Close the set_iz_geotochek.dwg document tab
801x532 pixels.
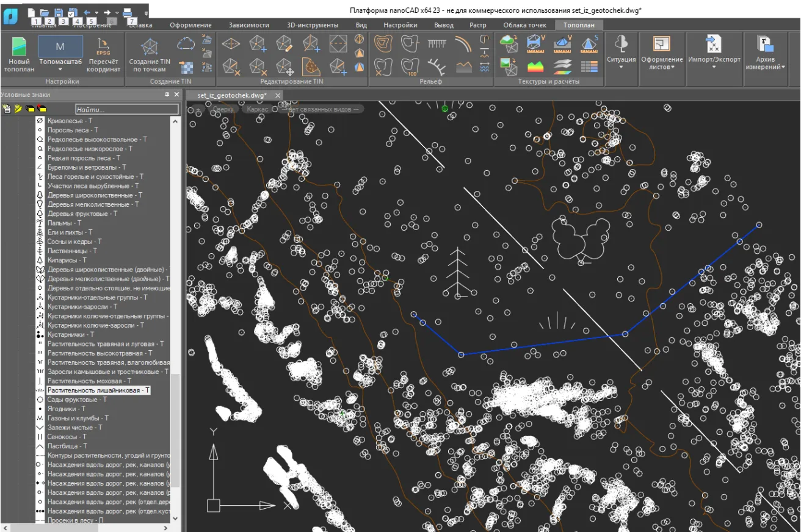277,95
